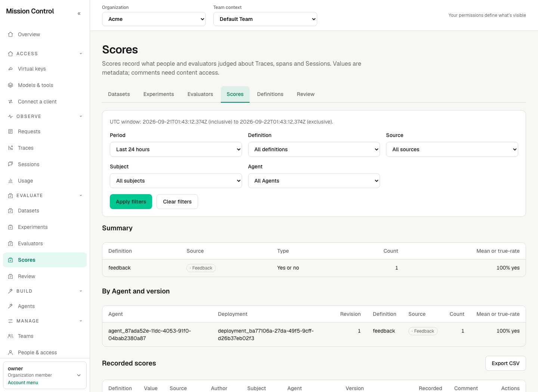Viewport: 538px width, 392px height.
Task: Click the deployment_ba77106a ID text in By Agent table
Action: 266,335
